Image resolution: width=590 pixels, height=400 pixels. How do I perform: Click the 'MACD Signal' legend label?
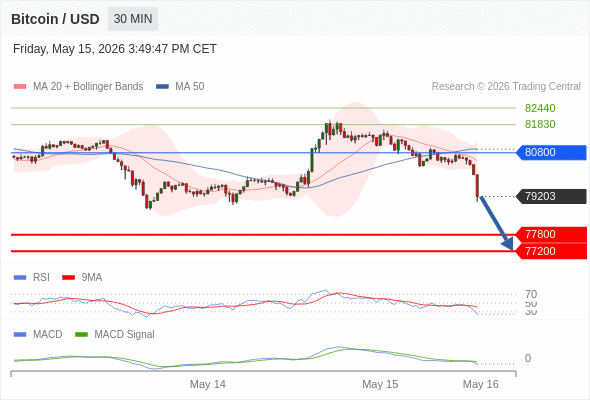pos(125,335)
